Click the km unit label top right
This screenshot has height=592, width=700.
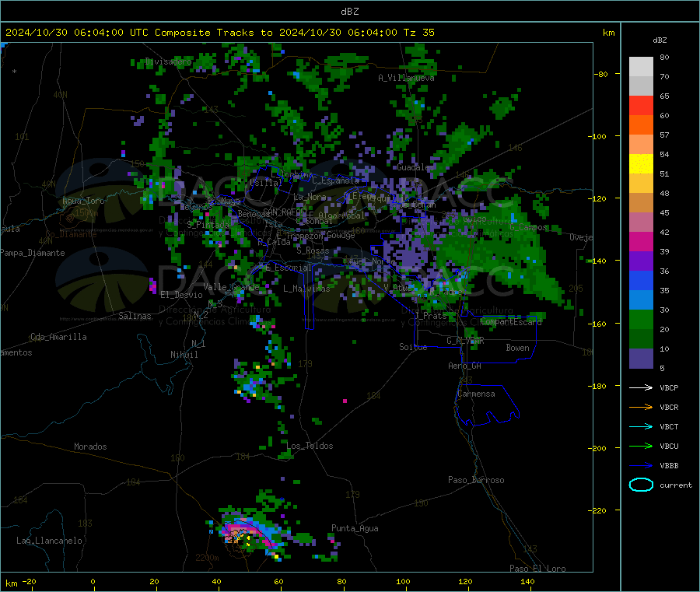(x=608, y=33)
